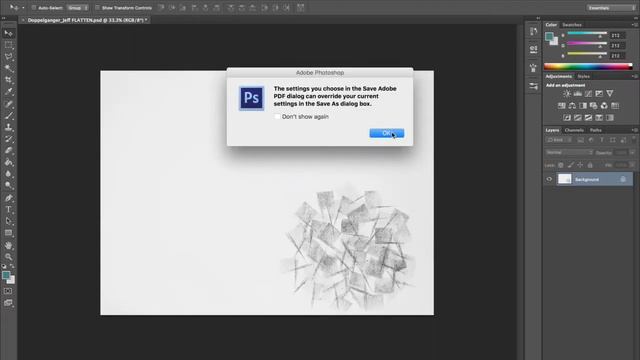Viewport: 640px width, 360px height.
Task: Select the Background layer thumbnail
Action: pos(564,179)
